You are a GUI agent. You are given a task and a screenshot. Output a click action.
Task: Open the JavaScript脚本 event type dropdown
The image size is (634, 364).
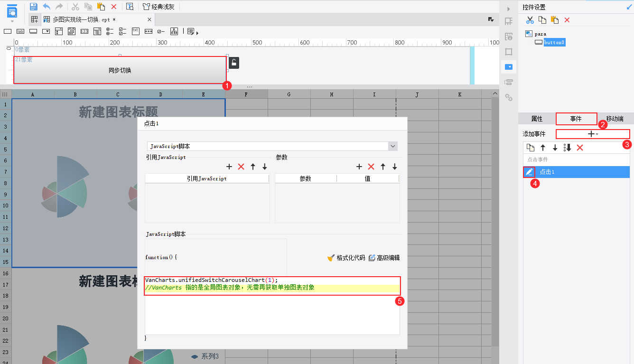coord(392,146)
